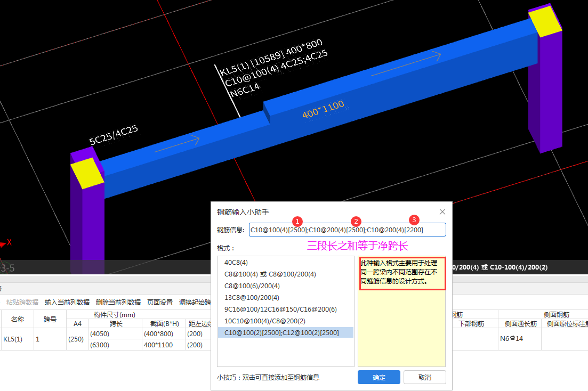Viewport: 588px width, 391px height.
Task: Click the yellow description box in dialog
Action: click(x=401, y=312)
